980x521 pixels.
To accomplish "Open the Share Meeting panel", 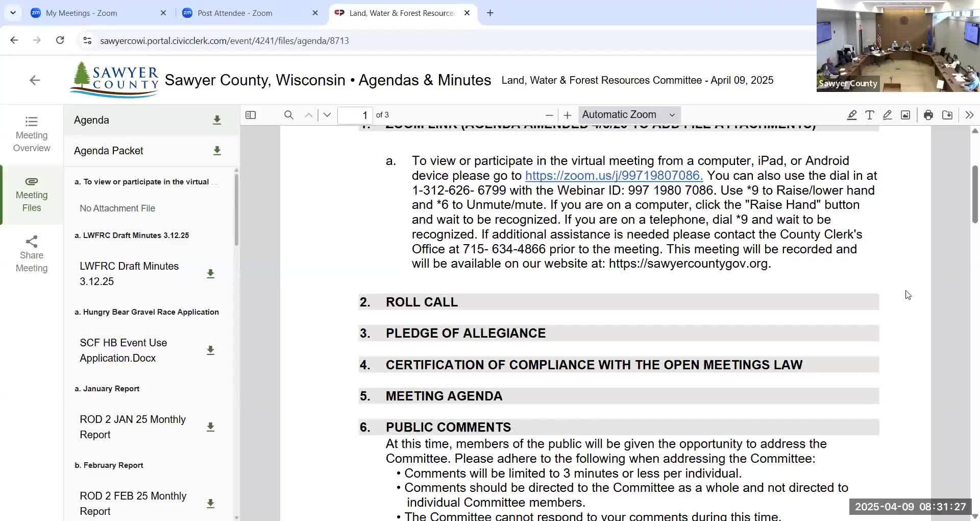I will 31,253.
